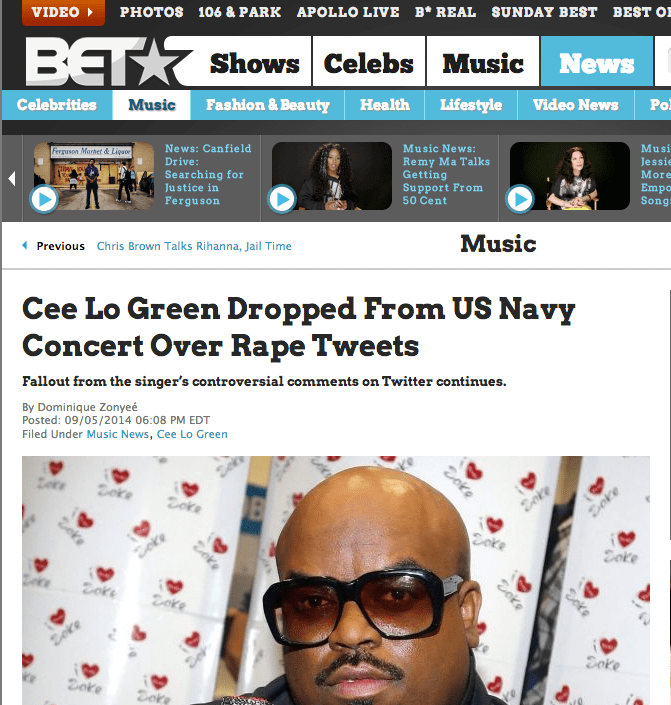
Task: Select the News main tab
Action: coord(597,63)
